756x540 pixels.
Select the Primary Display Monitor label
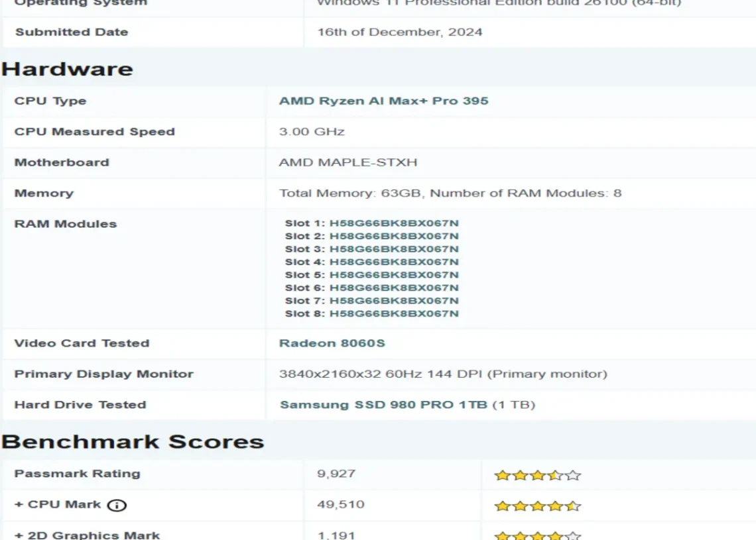tap(103, 374)
